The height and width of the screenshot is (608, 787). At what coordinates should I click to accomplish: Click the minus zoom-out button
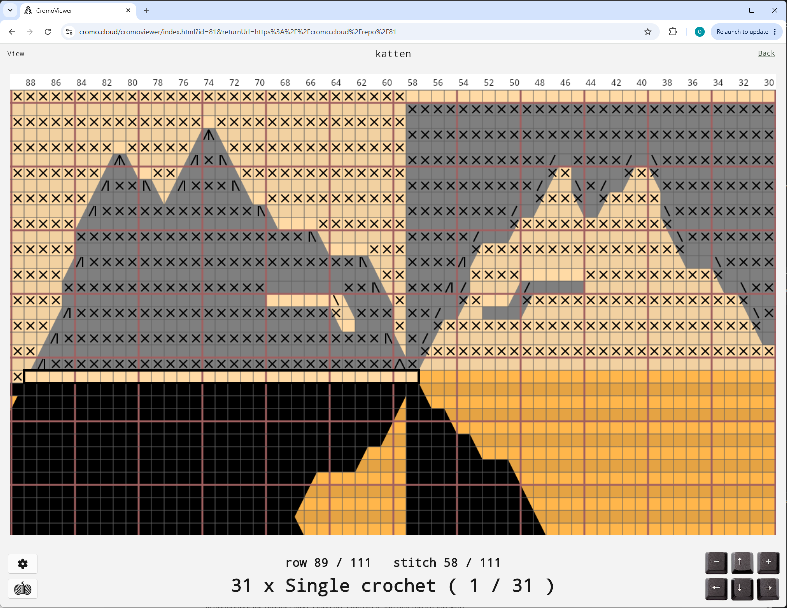716,562
